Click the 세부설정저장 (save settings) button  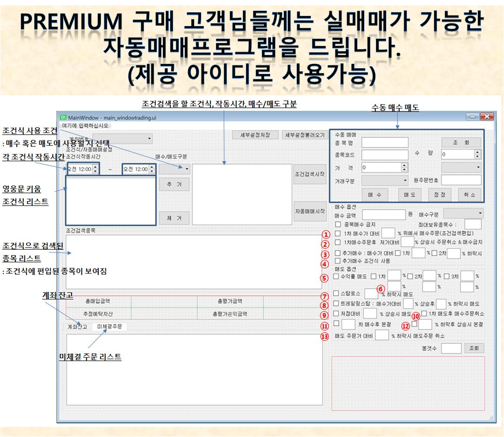click(x=254, y=135)
